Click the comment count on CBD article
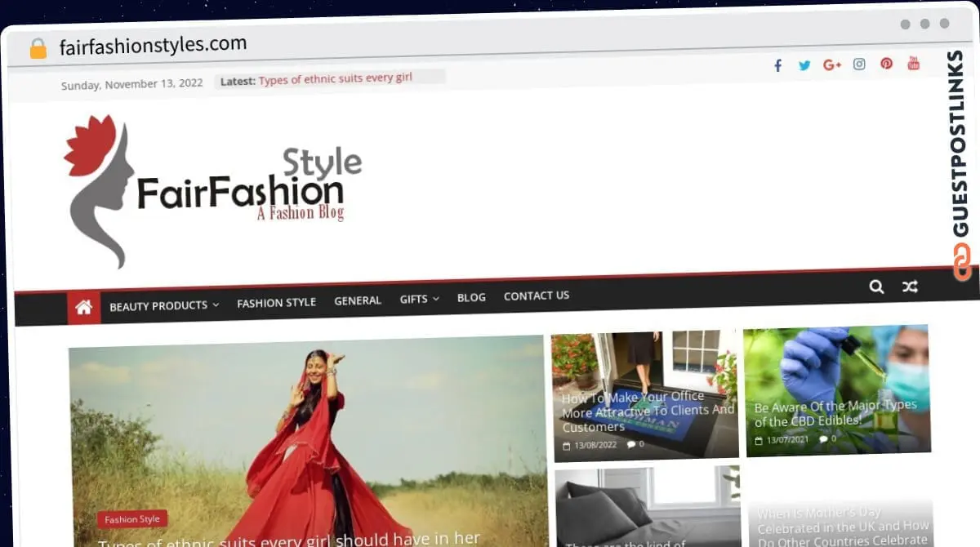This screenshot has height=547, width=980. tap(828, 439)
